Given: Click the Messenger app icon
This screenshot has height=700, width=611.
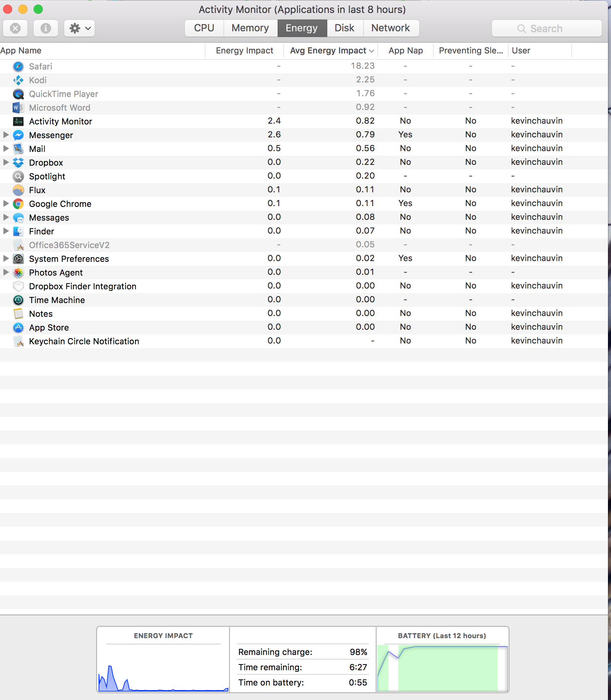Looking at the screenshot, I should pyautogui.click(x=18, y=135).
